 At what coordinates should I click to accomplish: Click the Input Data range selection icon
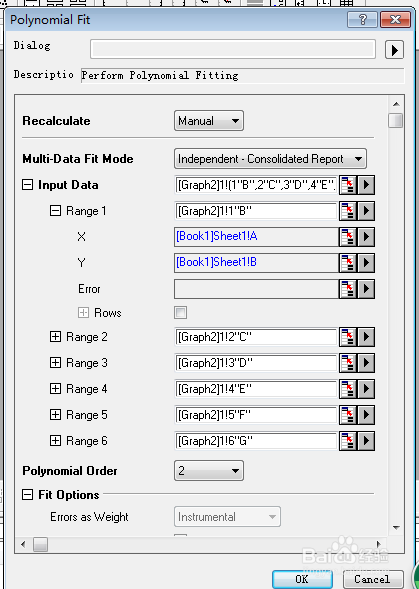tap(348, 185)
